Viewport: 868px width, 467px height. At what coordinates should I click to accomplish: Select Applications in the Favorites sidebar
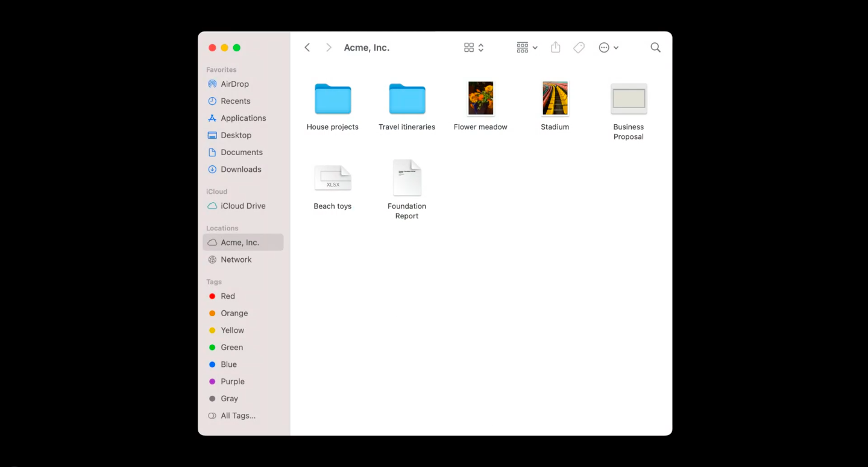[x=244, y=118]
